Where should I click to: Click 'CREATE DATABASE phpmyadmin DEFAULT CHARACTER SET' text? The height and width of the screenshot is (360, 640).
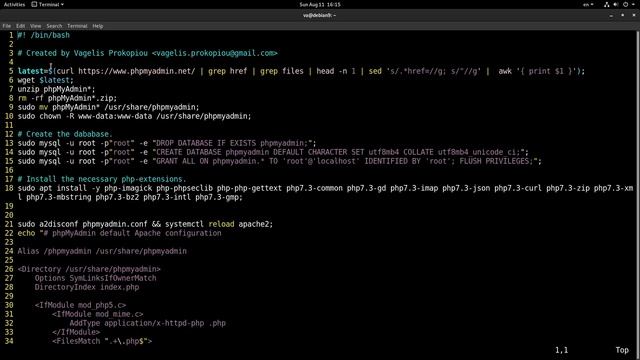click(260, 152)
